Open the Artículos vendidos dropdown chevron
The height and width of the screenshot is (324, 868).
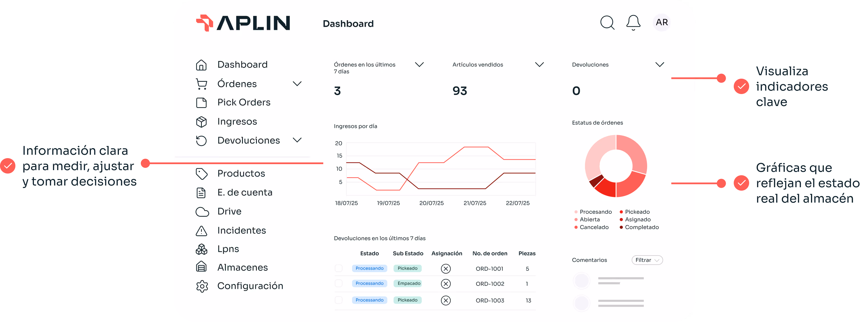click(x=539, y=64)
